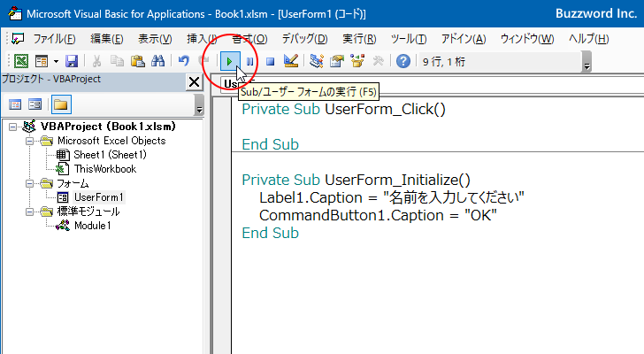Click the CommandButton1.Caption = "OK" line
The width and height of the screenshot is (644, 354).
pos(378,215)
